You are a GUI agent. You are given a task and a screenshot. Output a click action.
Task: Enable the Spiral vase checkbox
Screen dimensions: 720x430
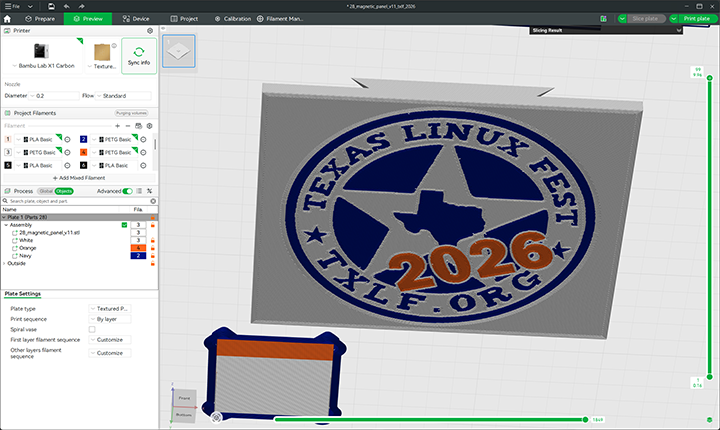92,329
